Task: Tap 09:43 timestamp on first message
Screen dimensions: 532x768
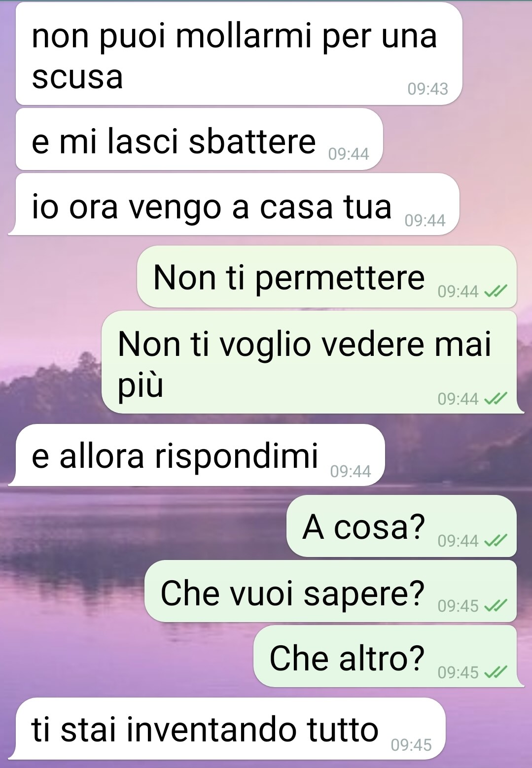Action: pos(428,89)
